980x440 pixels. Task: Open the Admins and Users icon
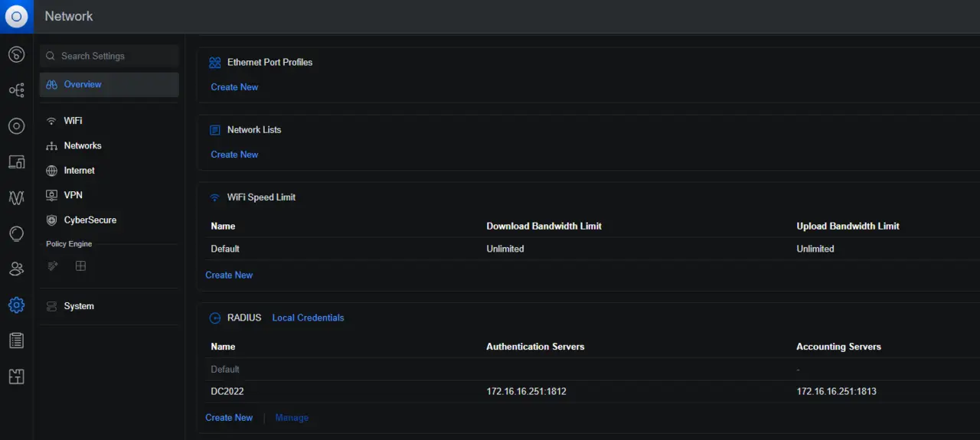click(x=16, y=269)
